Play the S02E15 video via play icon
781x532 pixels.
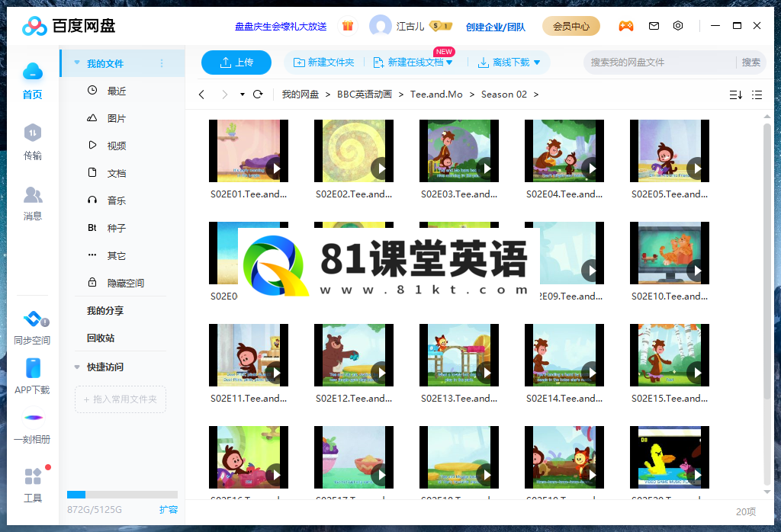(x=697, y=373)
